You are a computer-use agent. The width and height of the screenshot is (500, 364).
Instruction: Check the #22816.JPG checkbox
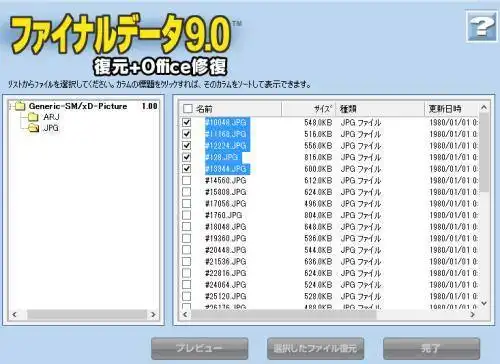(x=187, y=273)
